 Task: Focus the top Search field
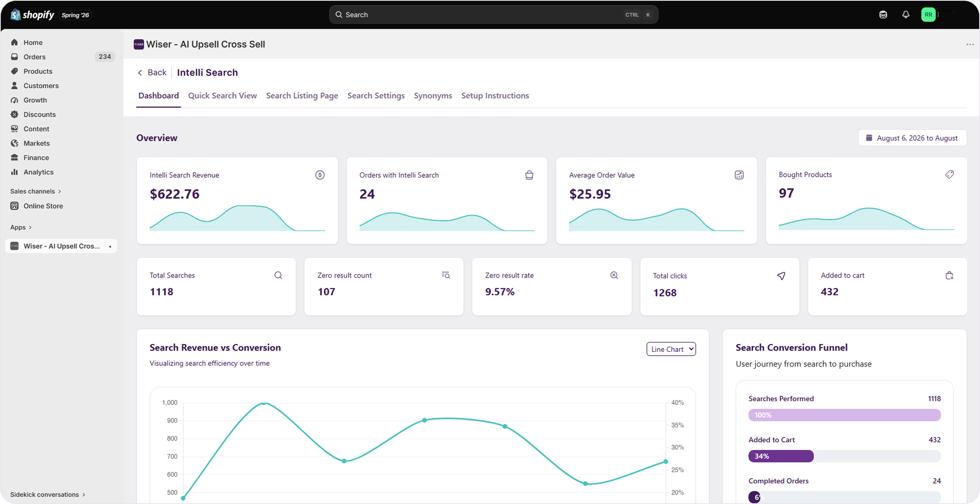[x=493, y=15]
